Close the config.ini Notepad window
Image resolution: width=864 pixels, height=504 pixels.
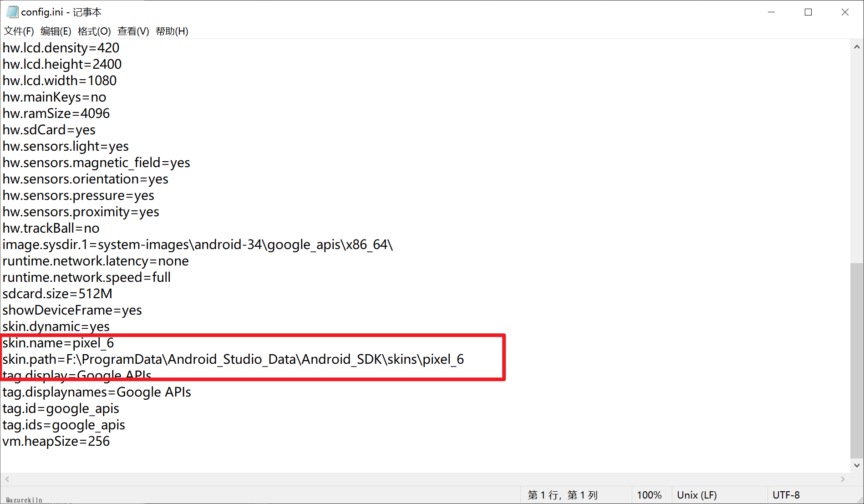pos(845,12)
